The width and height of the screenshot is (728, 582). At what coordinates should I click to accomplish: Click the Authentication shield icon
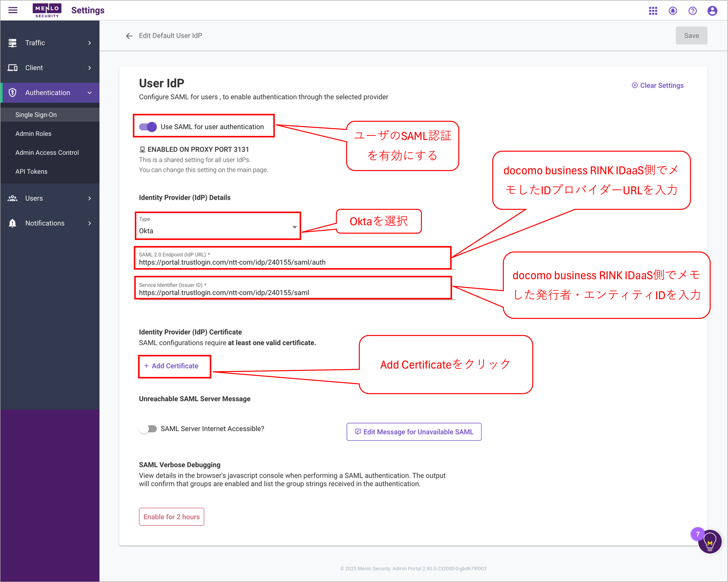[12, 93]
